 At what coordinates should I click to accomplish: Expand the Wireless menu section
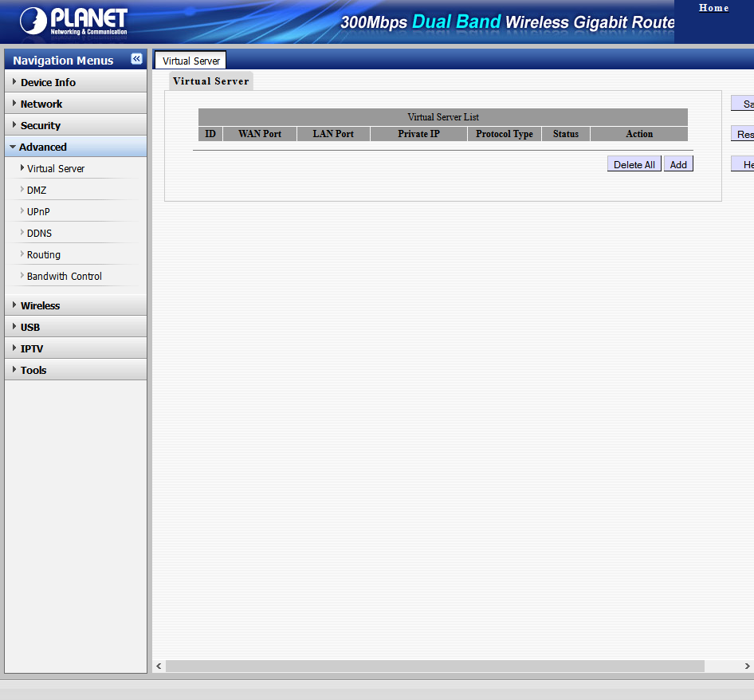pos(40,305)
